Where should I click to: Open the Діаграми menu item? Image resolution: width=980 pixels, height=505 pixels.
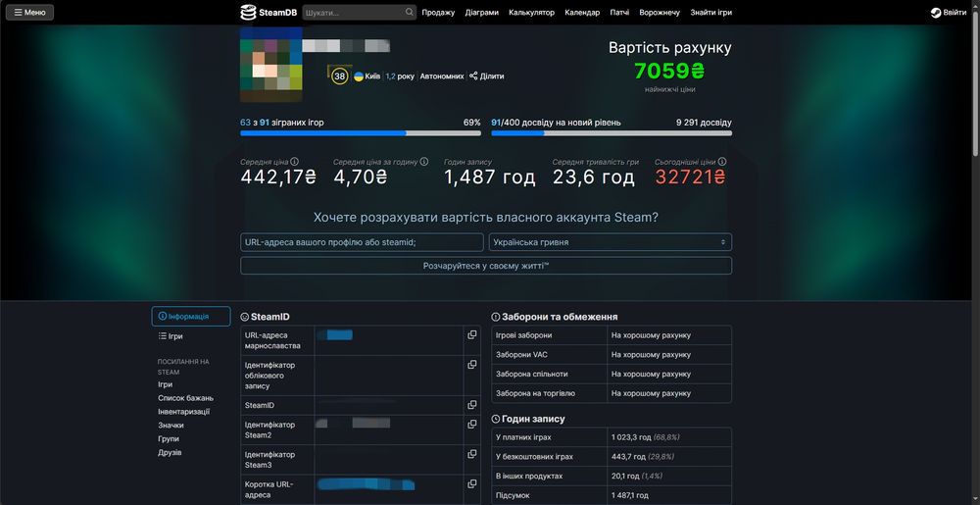(x=482, y=13)
